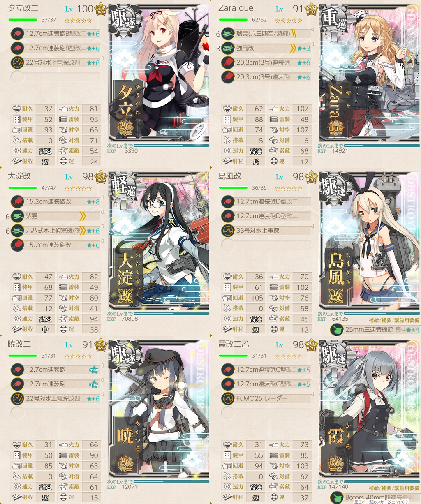Click the 強風改 fighter icon on Zara due
Image resolution: width=421 pixels, height=504 pixels.
point(228,48)
